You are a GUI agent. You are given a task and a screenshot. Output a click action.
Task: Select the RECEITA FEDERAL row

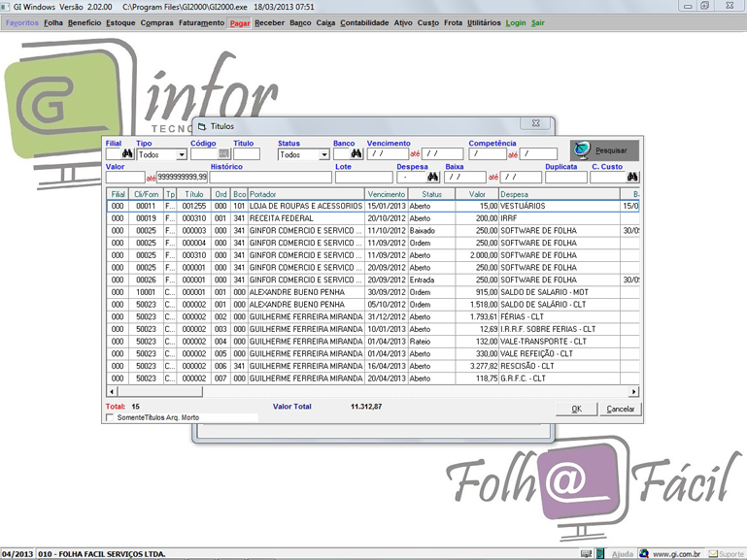373,218
